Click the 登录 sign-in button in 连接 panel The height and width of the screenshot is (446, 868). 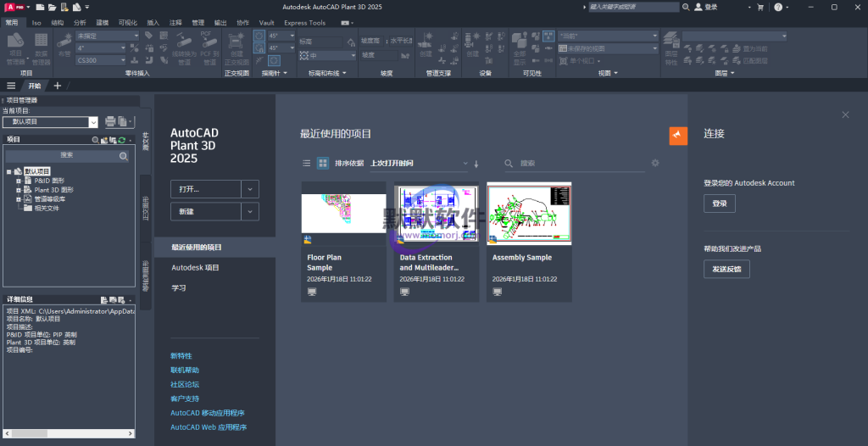click(719, 203)
